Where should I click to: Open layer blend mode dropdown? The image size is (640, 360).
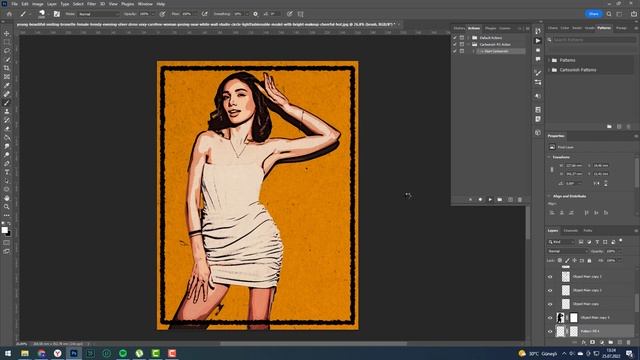coord(567,251)
